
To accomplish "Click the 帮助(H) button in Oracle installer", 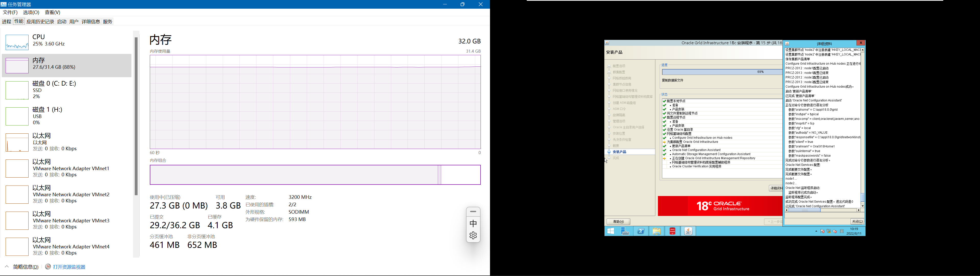I will [618, 222].
